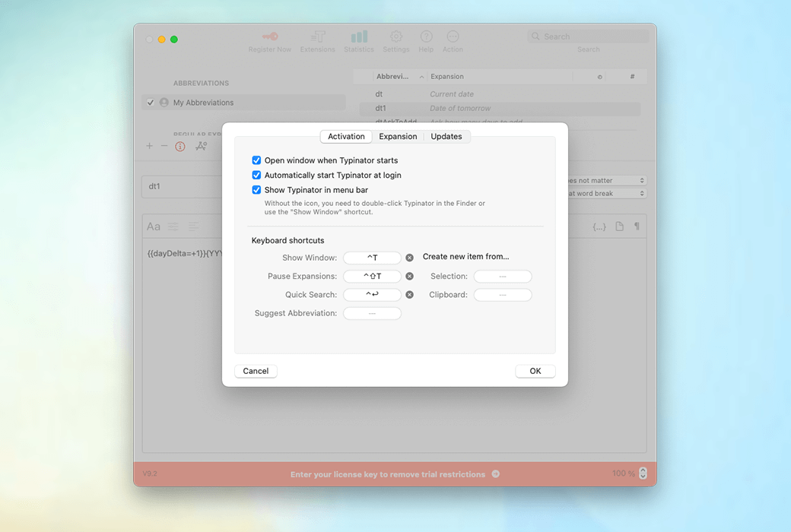Click the Help question mark icon
This screenshot has width=791, height=532.
[426, 40]
